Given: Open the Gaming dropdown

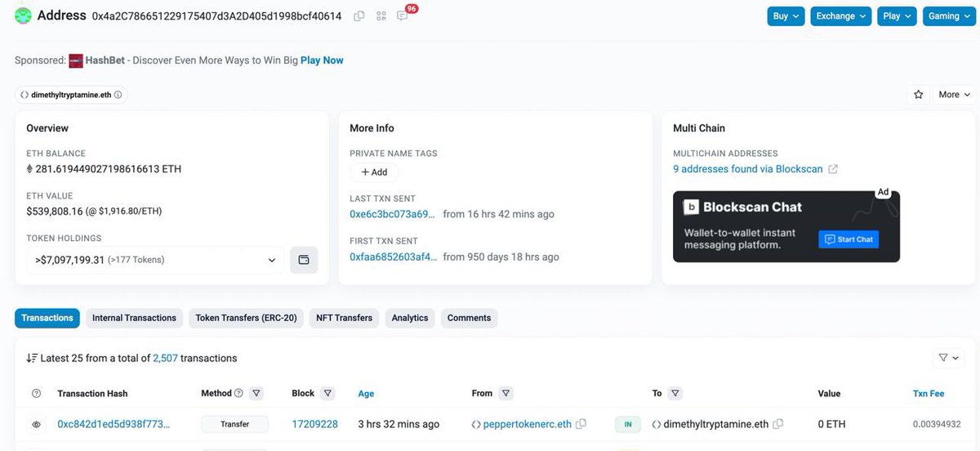Looking at the screenshot, I should 949,16.
